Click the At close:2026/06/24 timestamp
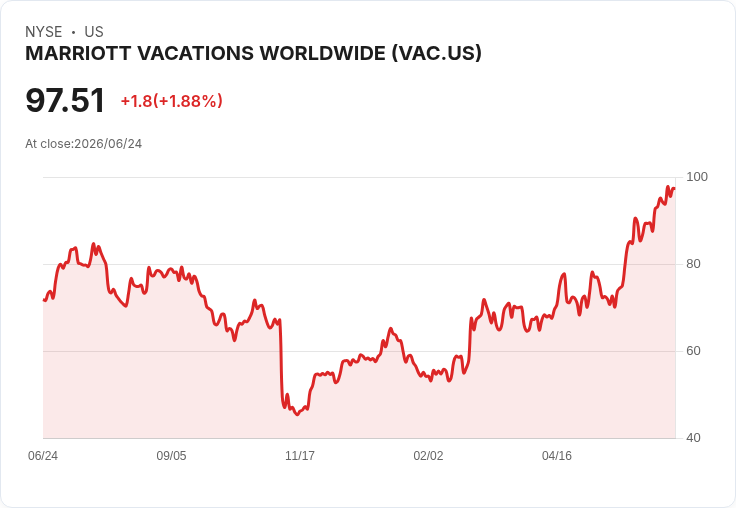The height and width of the screenshot is (508, 736). click(84, 144)
